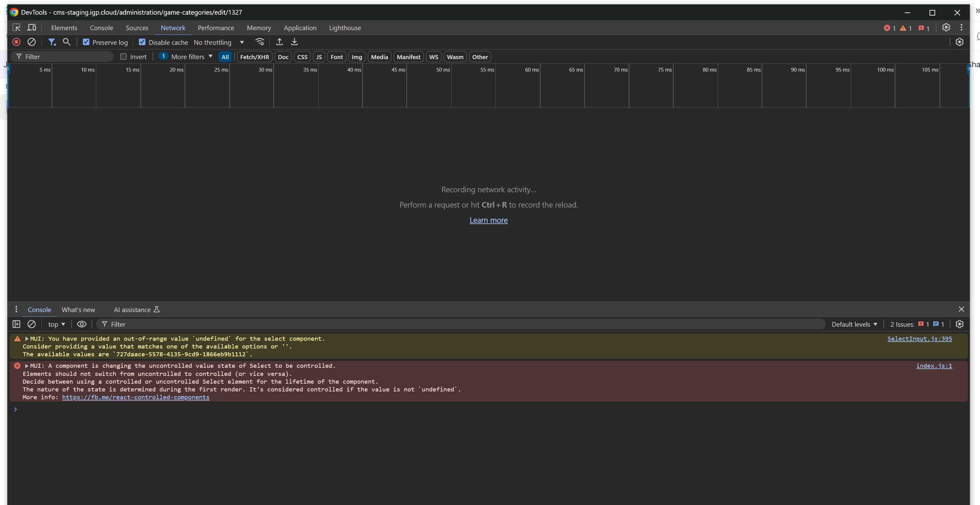Export HAR file download icon

click(x=295, y=42)
